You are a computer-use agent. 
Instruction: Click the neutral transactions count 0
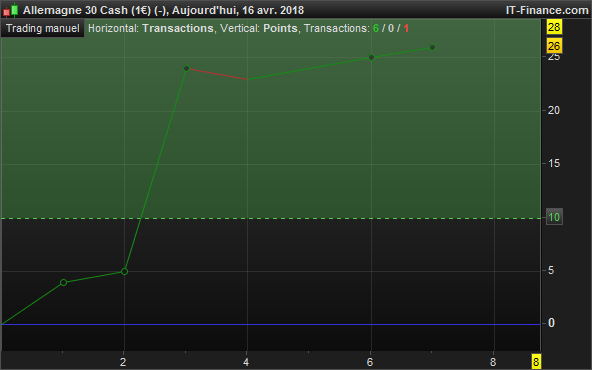(391, 28)
